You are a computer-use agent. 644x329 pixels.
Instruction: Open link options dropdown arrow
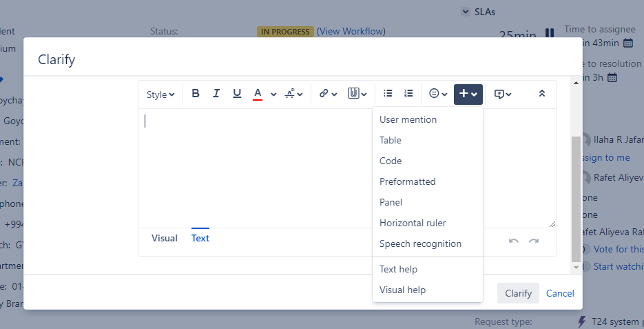[x=334, y=94]
